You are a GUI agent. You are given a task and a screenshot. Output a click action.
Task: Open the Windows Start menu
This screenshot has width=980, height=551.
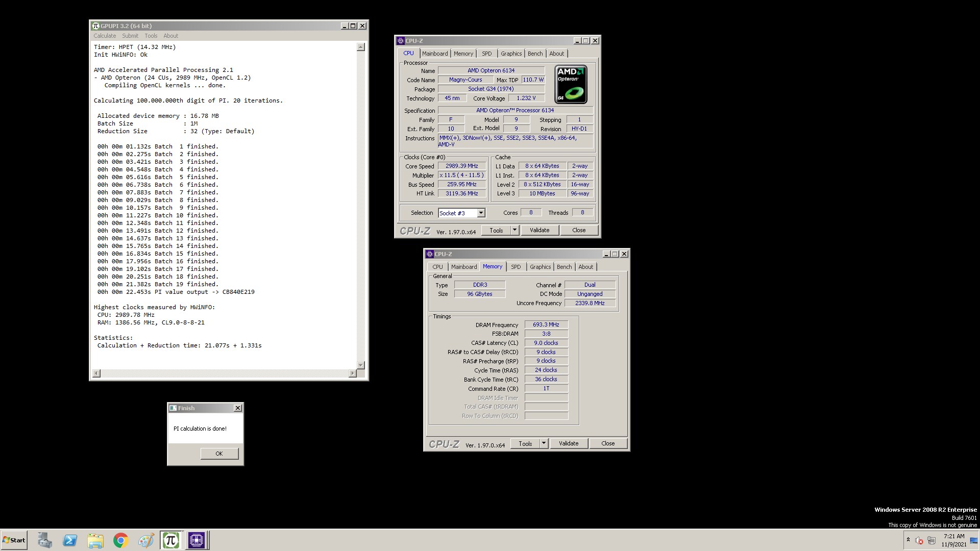point(14,540)
